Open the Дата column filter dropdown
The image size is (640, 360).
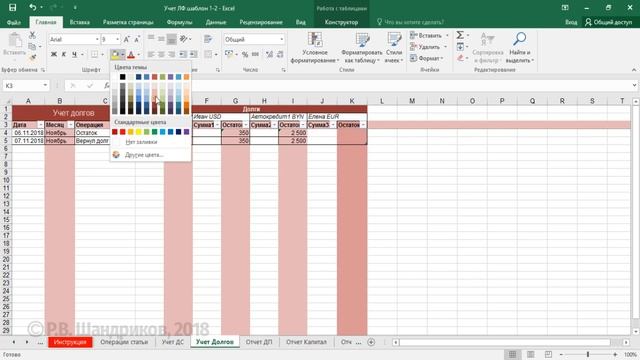pos(40,124)
